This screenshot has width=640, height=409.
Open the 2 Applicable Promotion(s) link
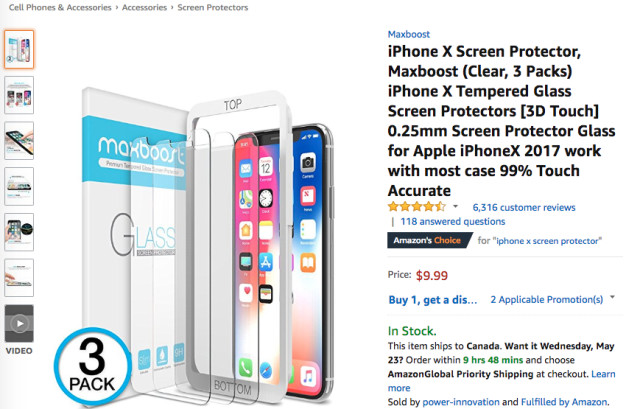[547, 300]
